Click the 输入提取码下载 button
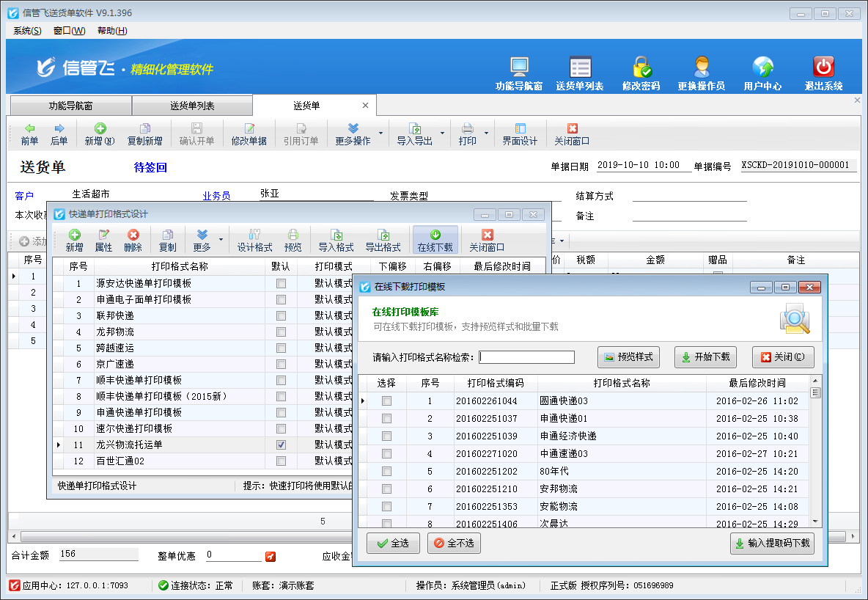Viewport: 868px width, 600px height. coord(772,543)
